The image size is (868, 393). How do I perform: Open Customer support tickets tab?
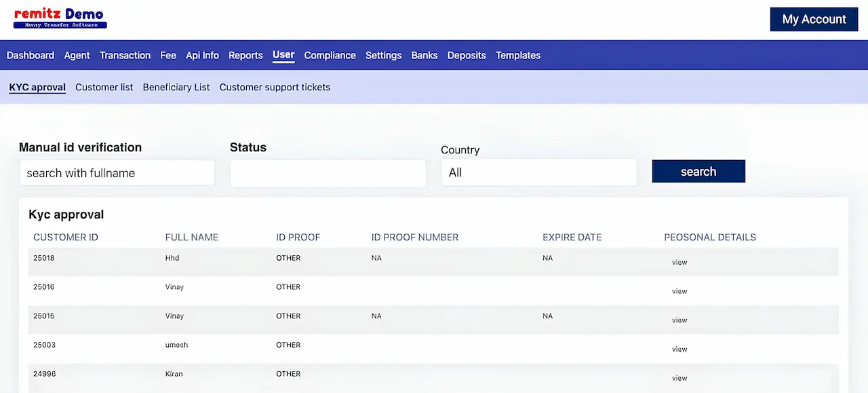point(275,88)
